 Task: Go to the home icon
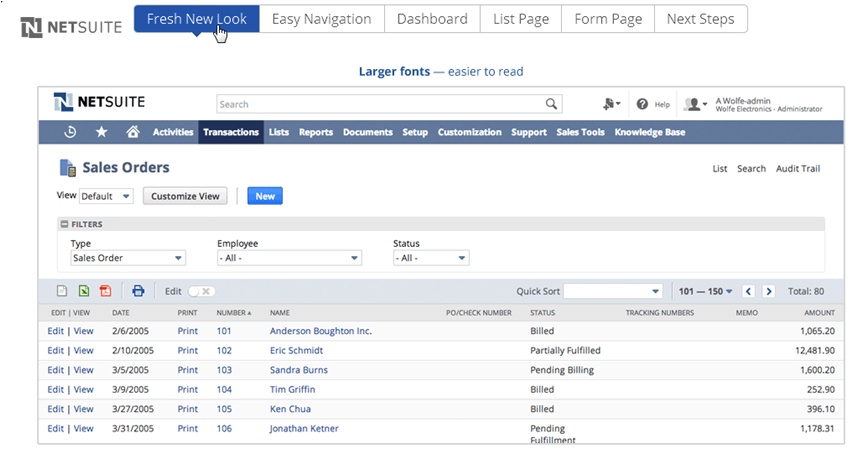point(132,132)
